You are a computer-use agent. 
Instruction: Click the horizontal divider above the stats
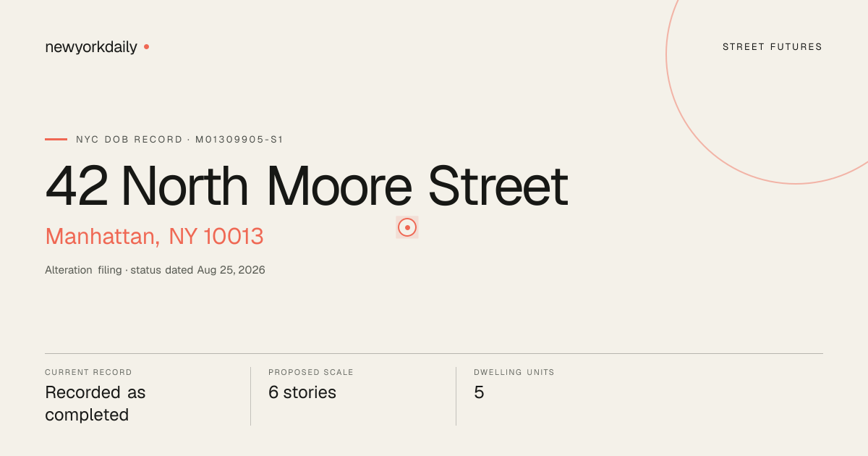434,353
